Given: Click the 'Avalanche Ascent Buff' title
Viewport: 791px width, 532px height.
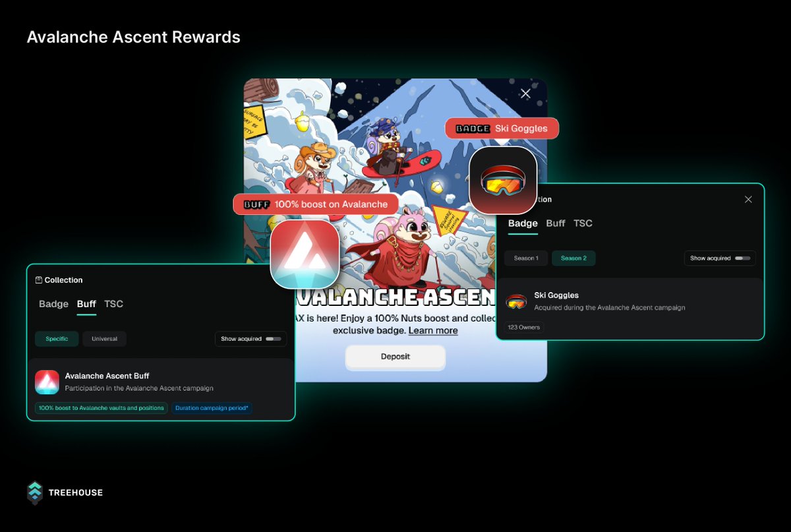Looking at the screenshot, I should [107, 376].
